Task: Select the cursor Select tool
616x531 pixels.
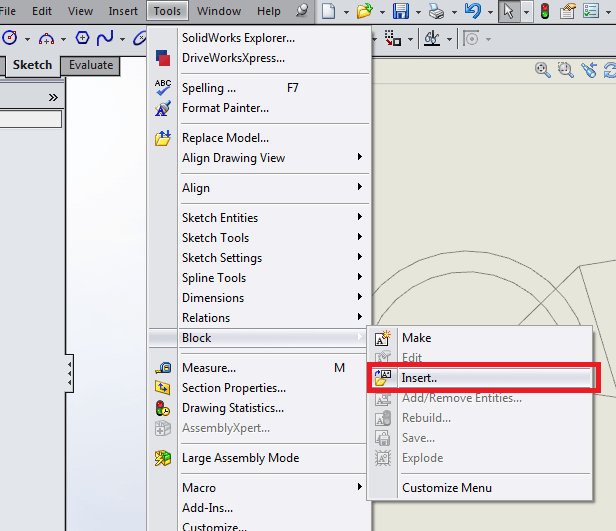Action: point(509,11)
